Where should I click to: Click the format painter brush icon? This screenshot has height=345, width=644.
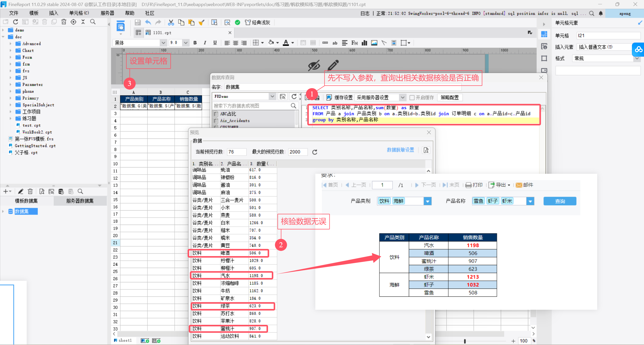(x=201, y=23)
